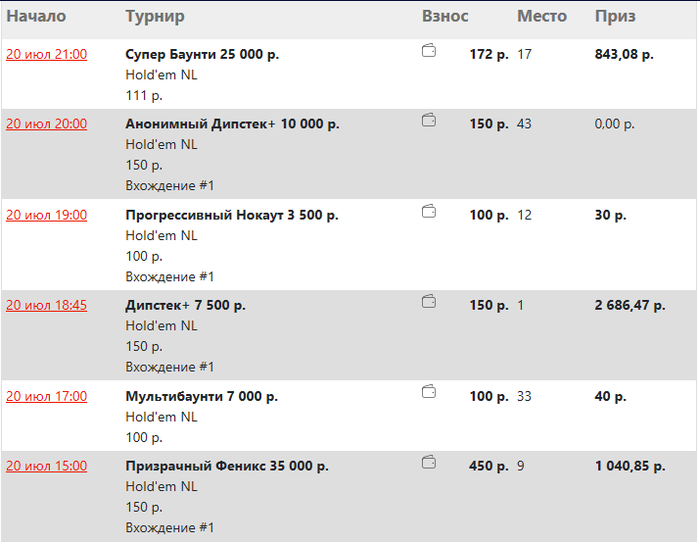The height and width of the screenshot is (544, 700).
Task: Open the 20 июл 20:00 tournament link
Action: [x=46, y=124]
